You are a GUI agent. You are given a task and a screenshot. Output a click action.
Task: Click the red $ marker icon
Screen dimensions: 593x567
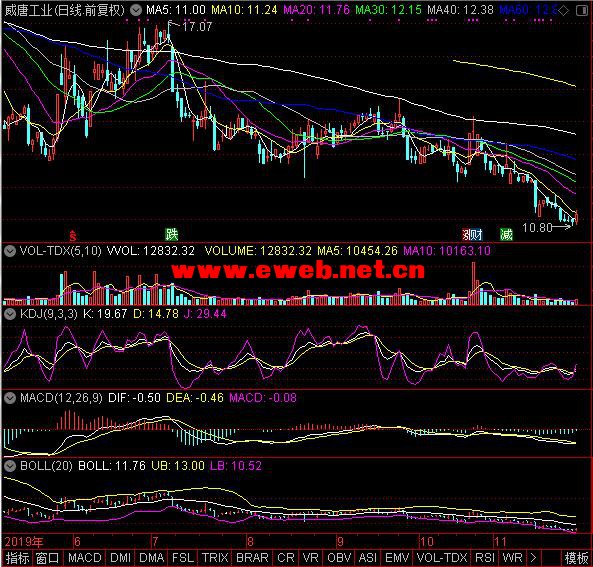73,236
